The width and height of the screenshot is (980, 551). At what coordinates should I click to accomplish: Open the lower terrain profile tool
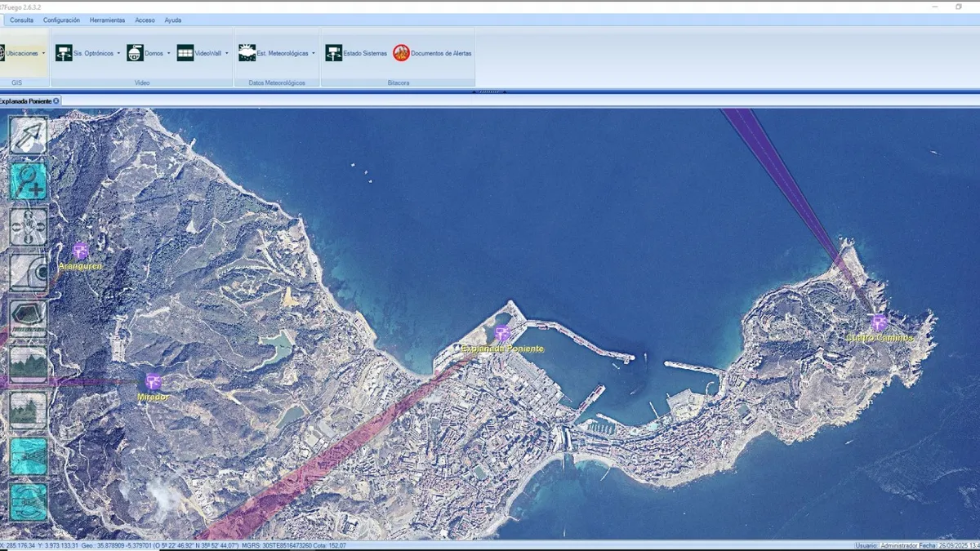(x=29, y=410)
